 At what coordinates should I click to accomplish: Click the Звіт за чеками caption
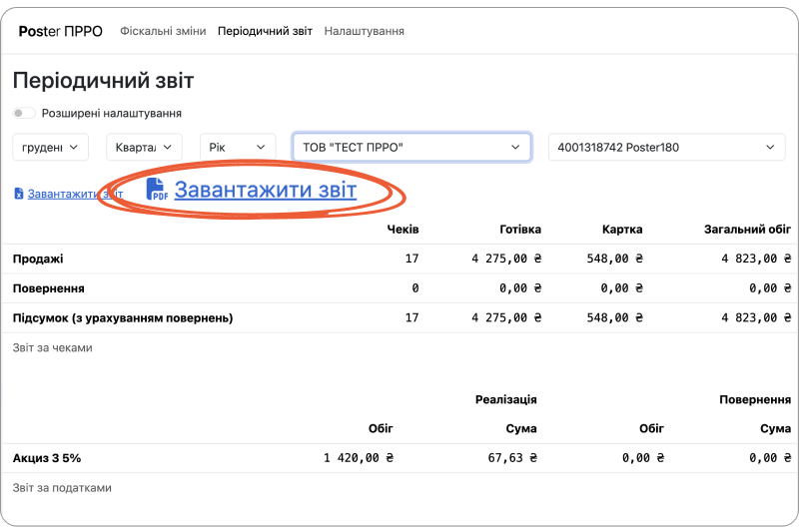[x=53, y=347]
